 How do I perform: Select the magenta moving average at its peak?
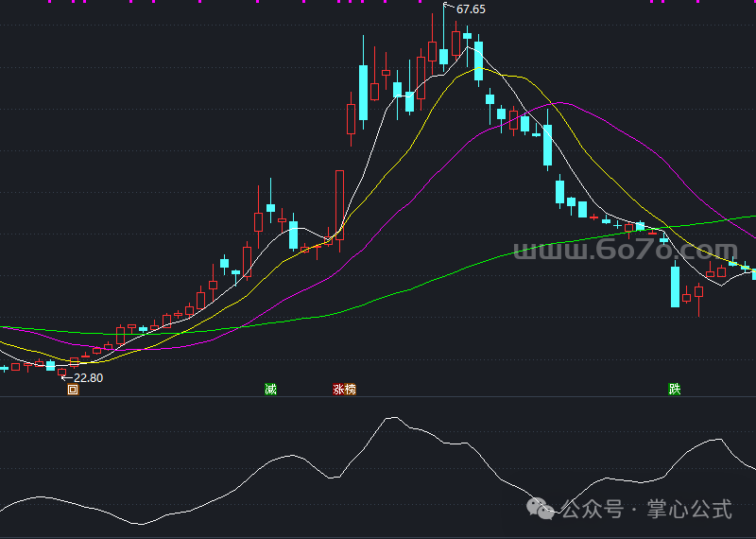click(x=559, y=103)
